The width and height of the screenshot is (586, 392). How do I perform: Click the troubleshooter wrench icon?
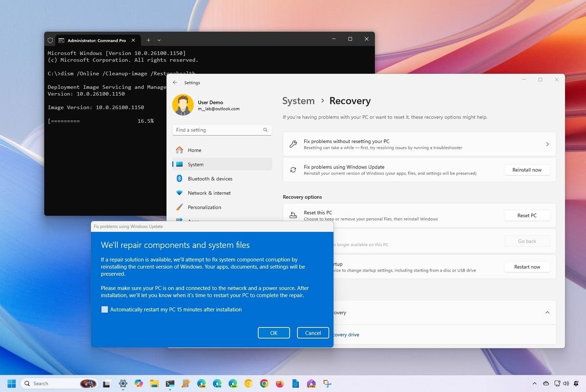[293, 144]
